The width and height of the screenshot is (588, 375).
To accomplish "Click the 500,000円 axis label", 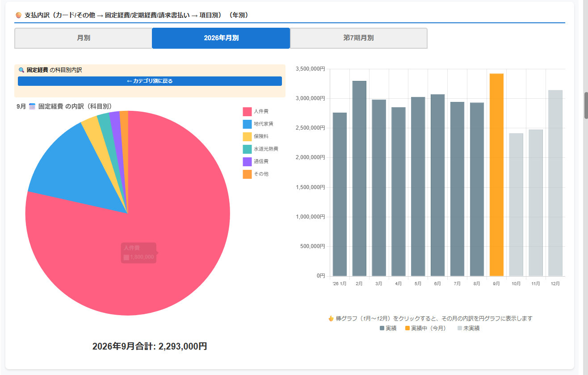I will tap(312, 246).
